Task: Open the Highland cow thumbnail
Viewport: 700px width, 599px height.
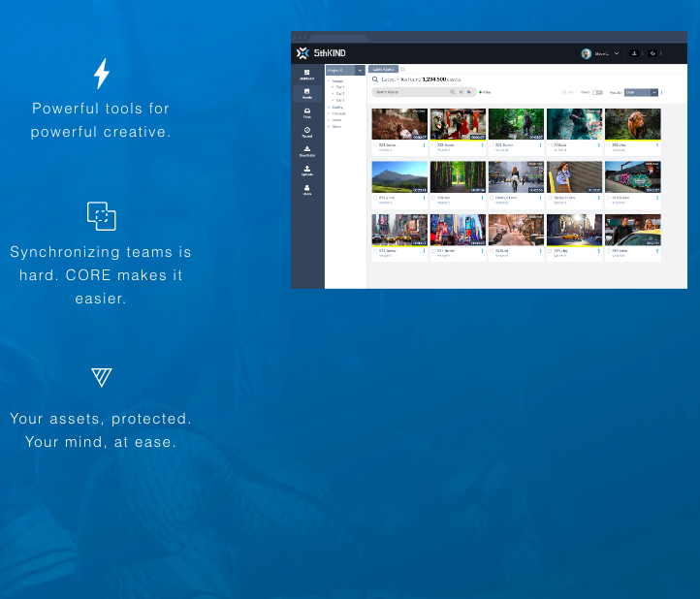Action: point(632,124)
